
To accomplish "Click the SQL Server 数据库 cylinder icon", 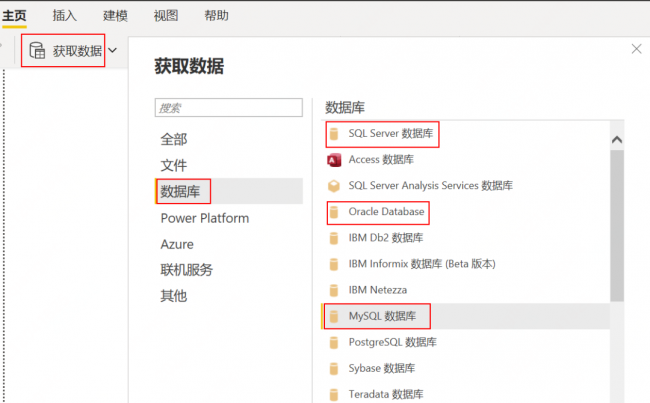I will tap(334, 134).
